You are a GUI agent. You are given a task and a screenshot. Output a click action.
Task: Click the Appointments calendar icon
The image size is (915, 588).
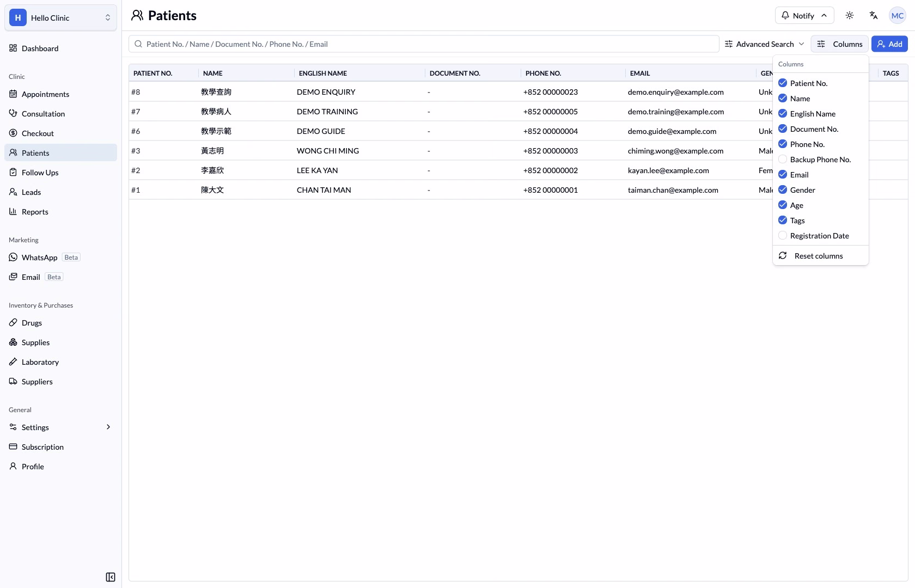click(x=13, y=94)
